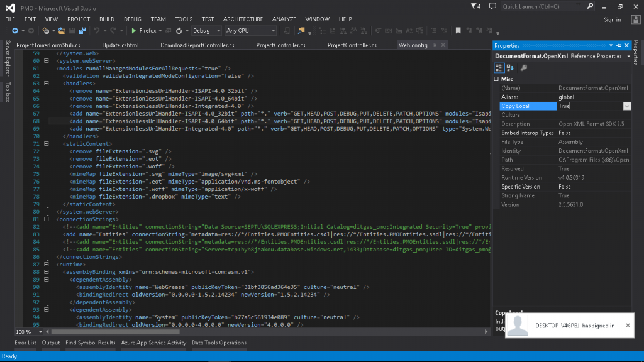Click the Save All icon

click(82, 31)
